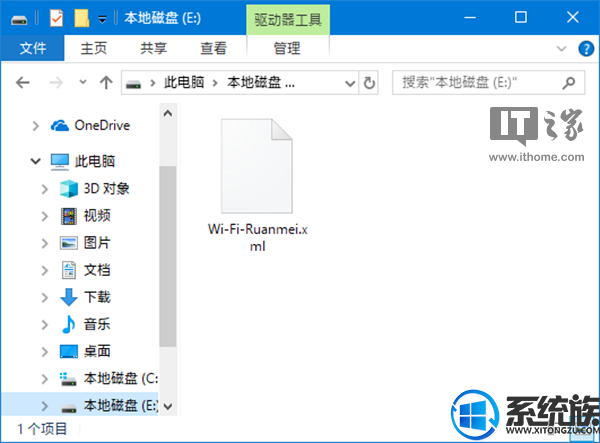
Task: Go up one folder level
Action: pos(106,82)
